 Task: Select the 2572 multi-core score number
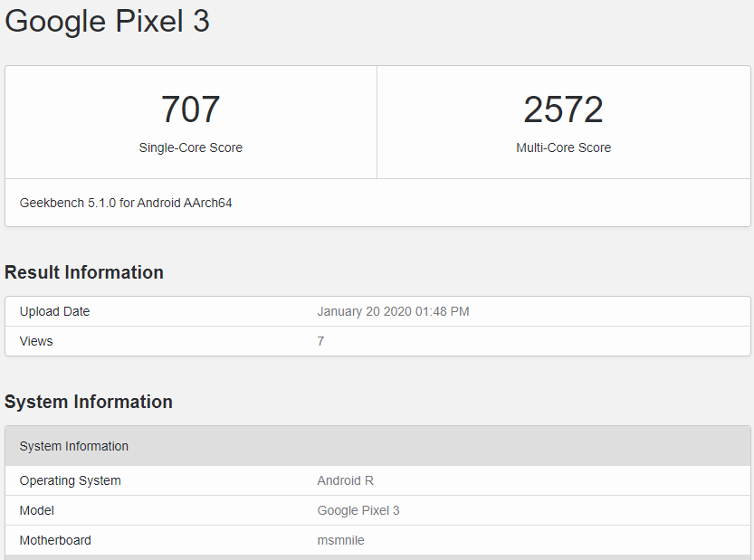click(x=563, y=109)
